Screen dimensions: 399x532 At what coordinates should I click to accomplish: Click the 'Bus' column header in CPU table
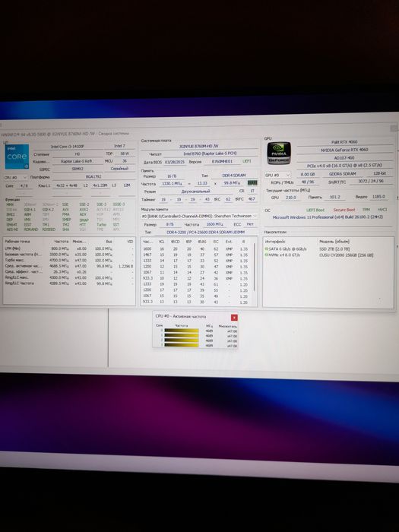(109, 242)
